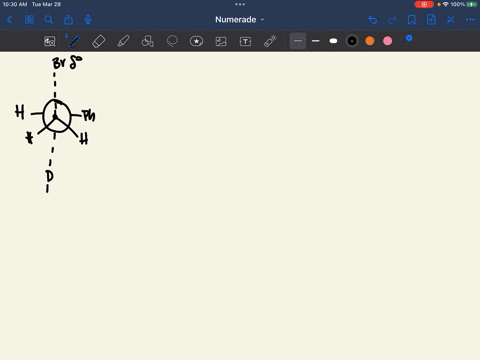Select the Image insert tool
This screenshot has height=360, width=480.
click(x=221, y=41)
